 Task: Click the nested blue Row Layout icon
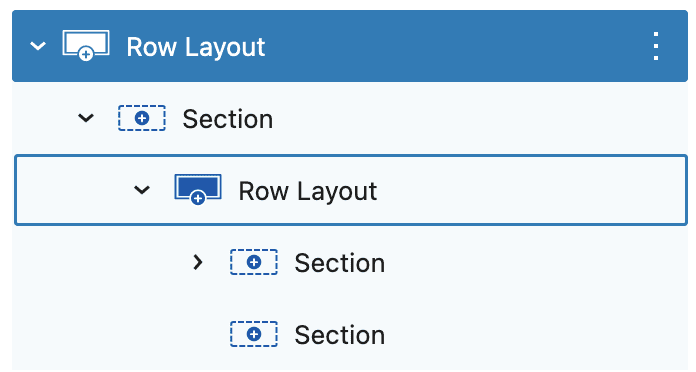pyautogui.click(x=198, y=190)
